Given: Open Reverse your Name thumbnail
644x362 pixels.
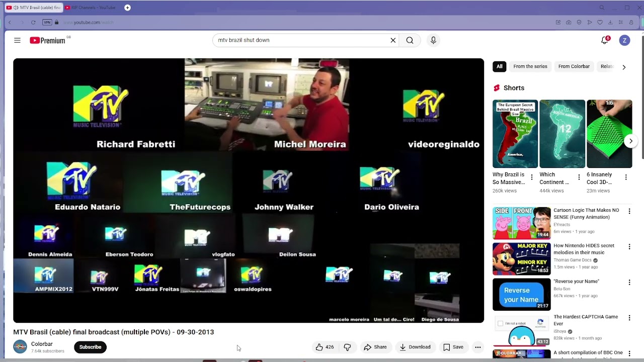Looking at the screenshot, I should 522,295.
